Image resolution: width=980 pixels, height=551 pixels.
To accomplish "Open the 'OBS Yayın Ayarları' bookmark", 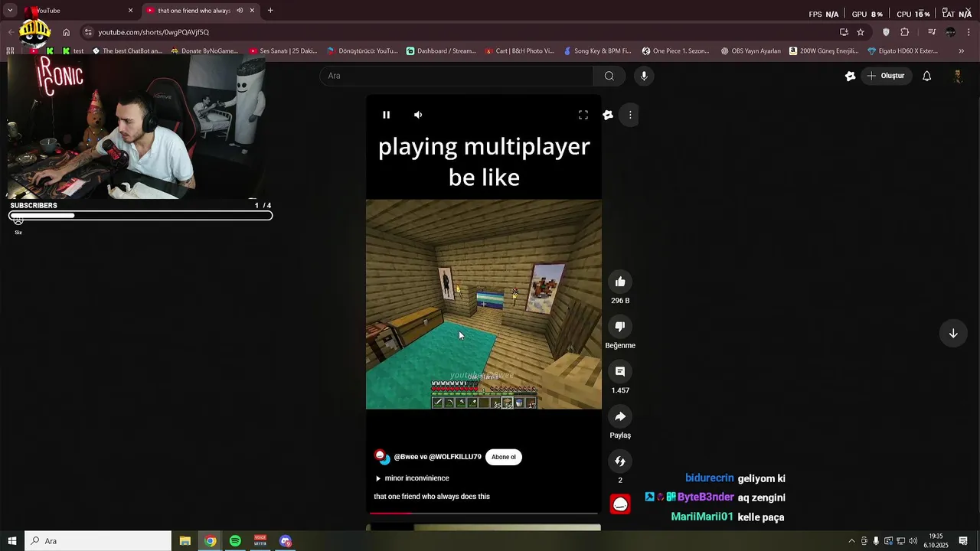I will click(751, 51).
